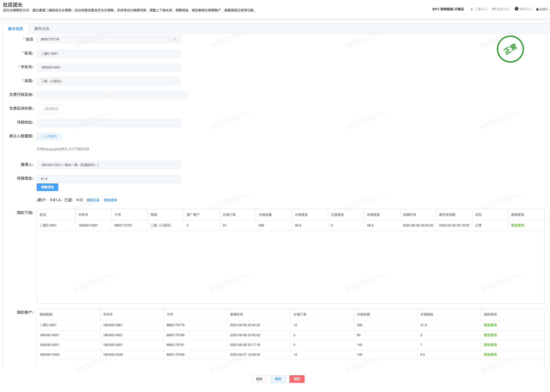Image resolution: width=550 pixels, height=392 pixels.
Task: Click the 上传图片 upload button
Action: 49,137
